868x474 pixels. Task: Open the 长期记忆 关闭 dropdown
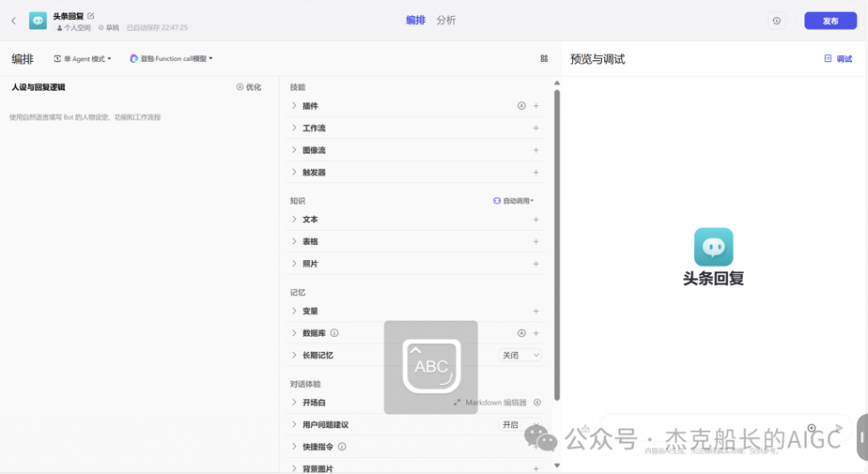(520, 355)
